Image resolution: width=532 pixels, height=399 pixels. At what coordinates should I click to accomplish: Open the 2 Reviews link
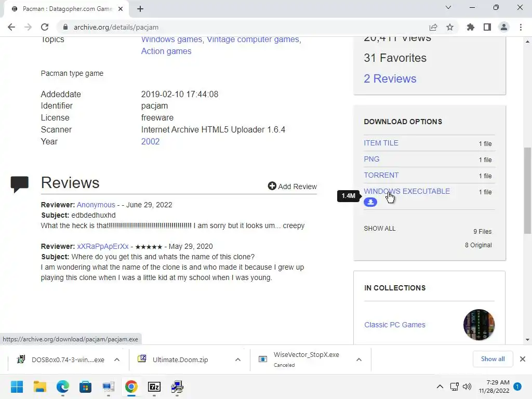[390, 79]
